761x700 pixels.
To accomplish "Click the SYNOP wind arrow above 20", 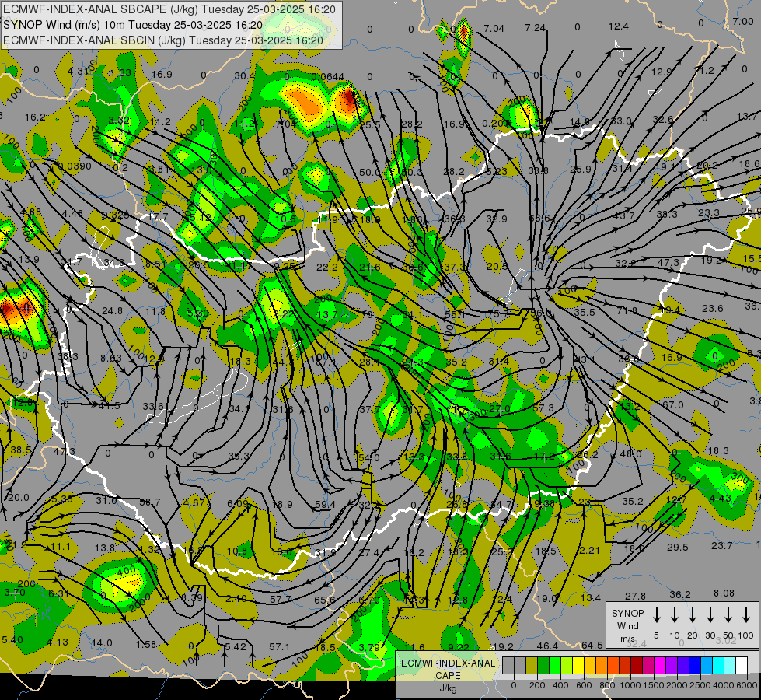I will click(692, 615).
